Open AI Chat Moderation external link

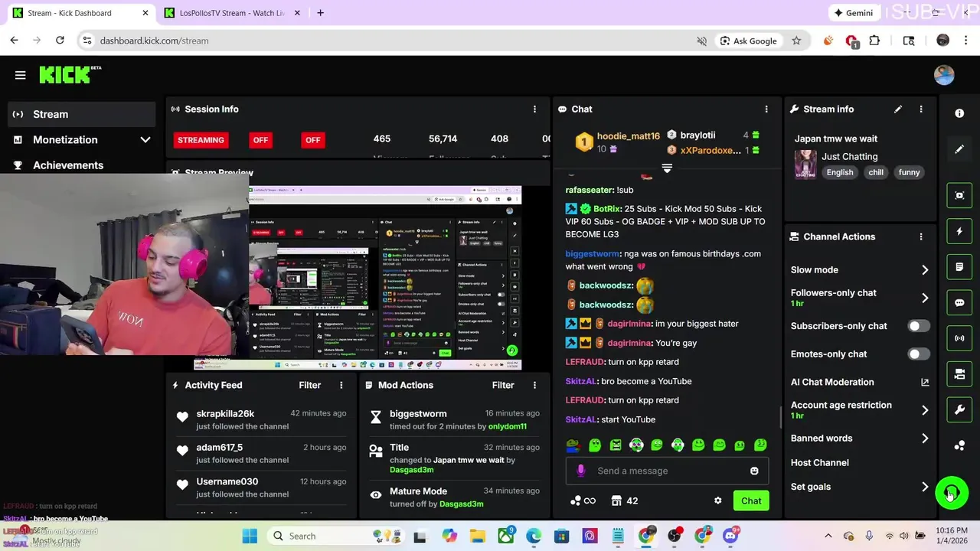click(x=925, y=383)
